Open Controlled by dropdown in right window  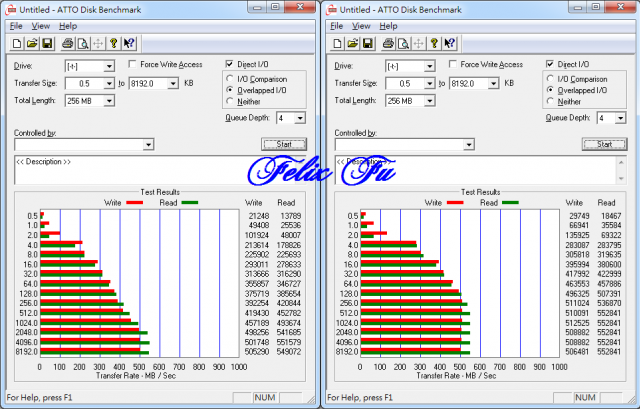[469, 144]
